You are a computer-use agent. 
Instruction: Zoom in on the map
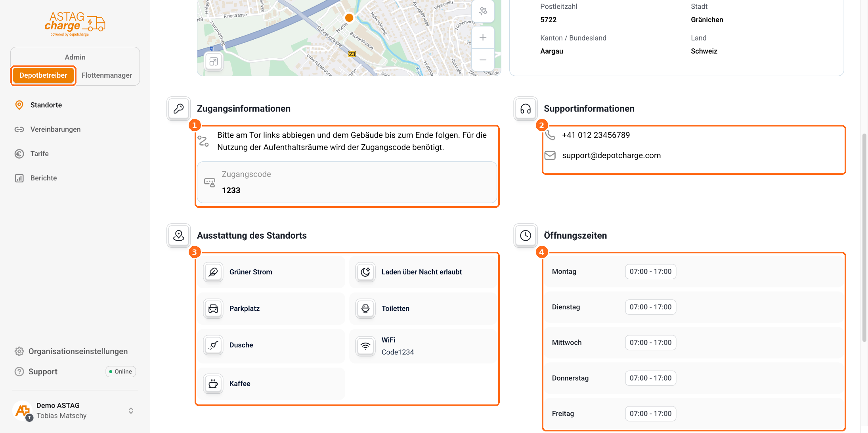point(483,38)
